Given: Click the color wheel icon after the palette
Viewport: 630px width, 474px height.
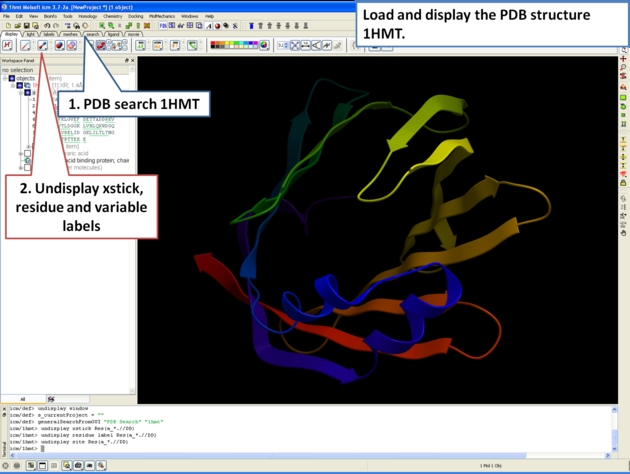Looking at the screenshot, I should [263, 45].
